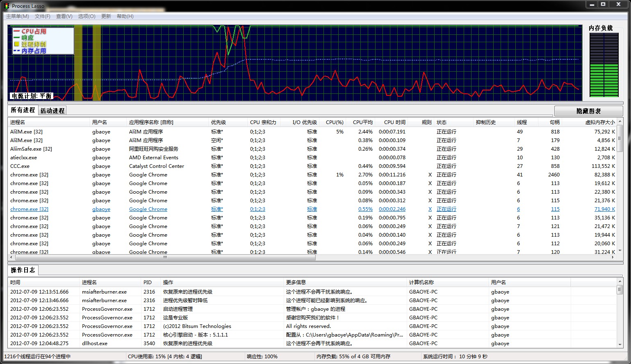Open the 查看(V) menu
Screen dimensions: 631x364
[64, 16]
